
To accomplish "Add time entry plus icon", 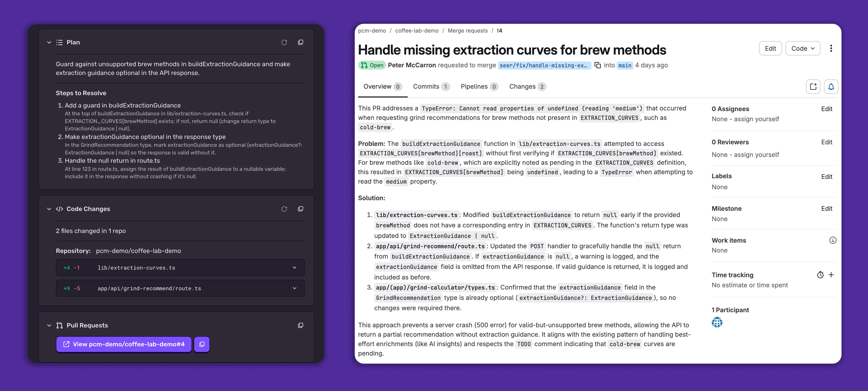I will (x=831, y=275).
